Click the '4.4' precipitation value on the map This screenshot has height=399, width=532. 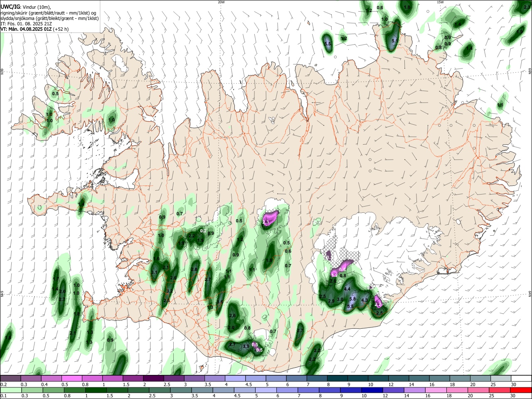347,289
